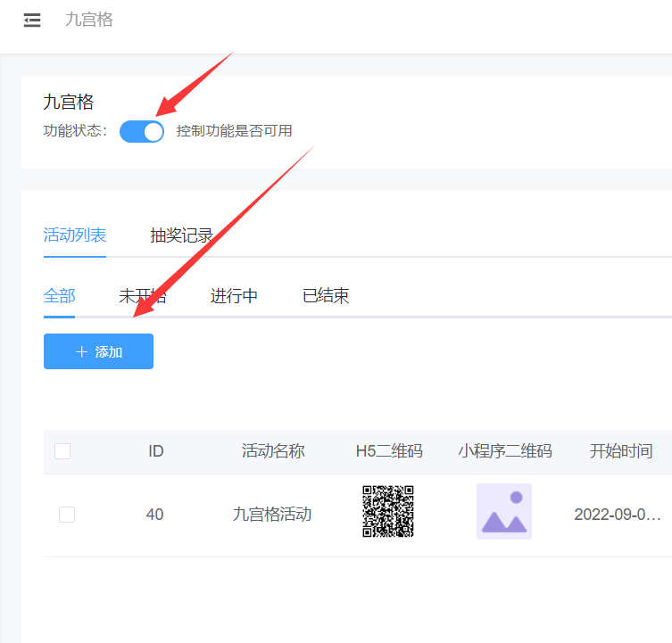Show 进行中 activities
The width and height of the screenshot is (672, 643).
pos(234,296)
